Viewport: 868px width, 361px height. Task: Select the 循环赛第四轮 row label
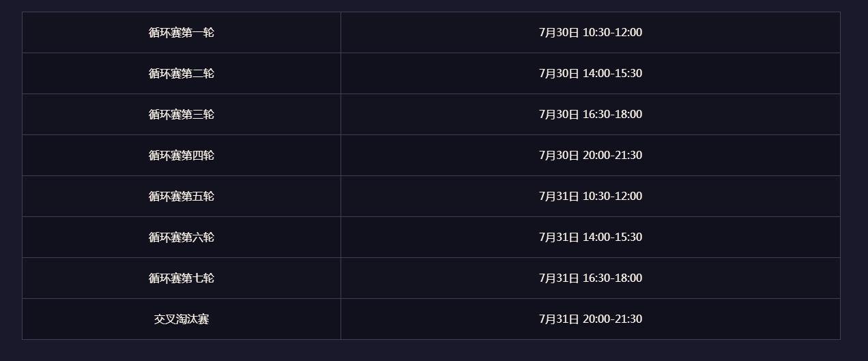click(182, 155)
